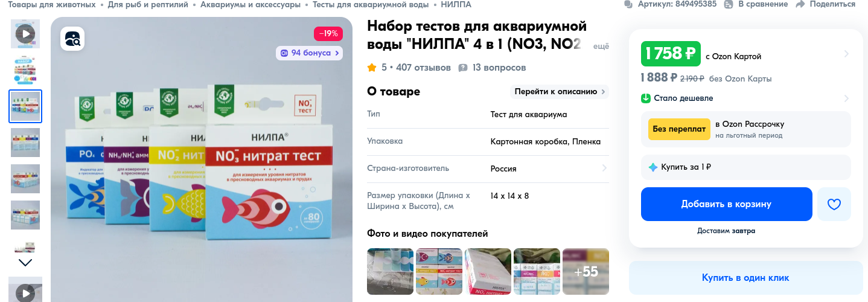Click the Поделиться share arrow icon
Image resolution: width=868 pixels, height=302 pixels.
point(800,4)
